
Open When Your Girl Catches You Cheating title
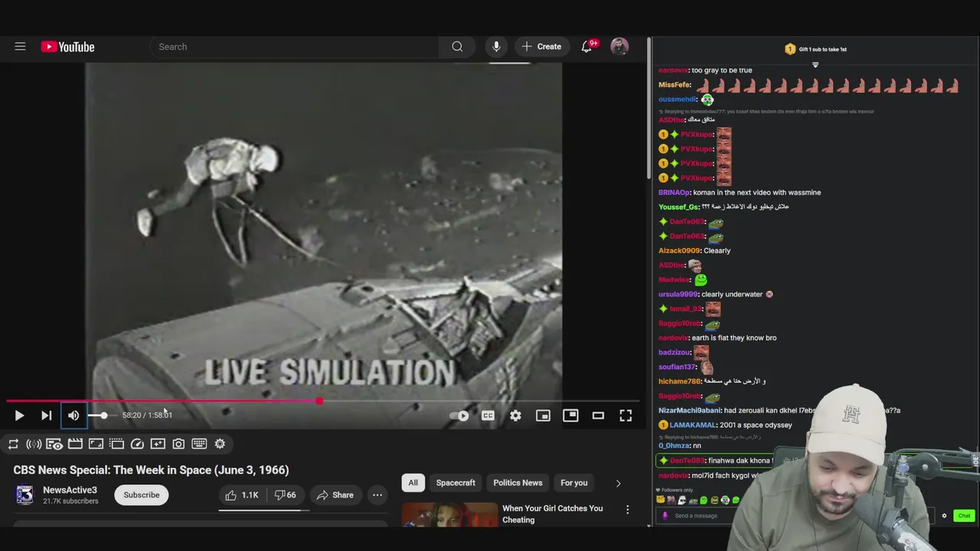pos(553,514)
